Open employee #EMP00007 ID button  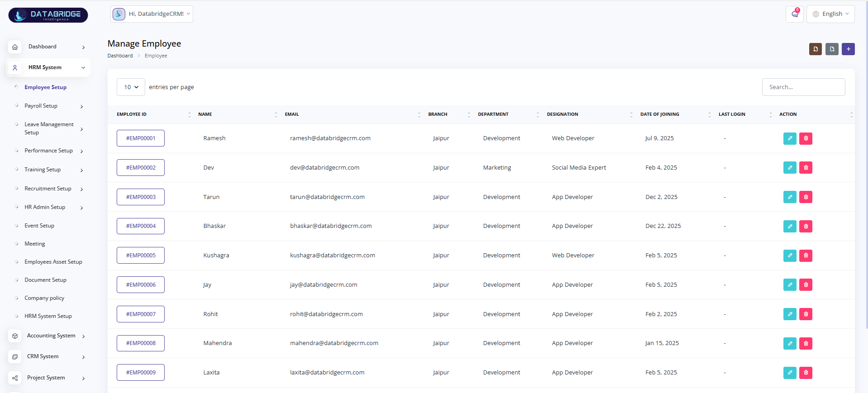(141, 314)
